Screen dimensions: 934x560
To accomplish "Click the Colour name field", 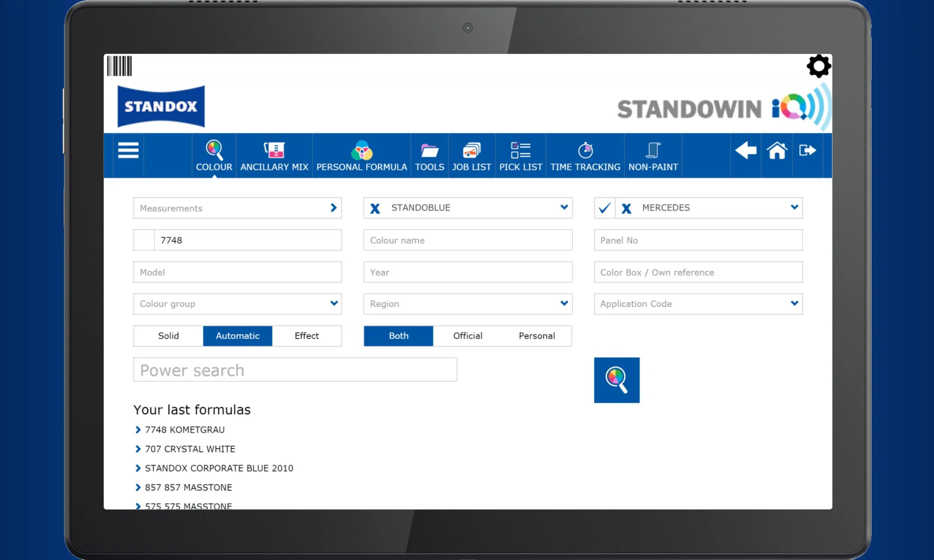I will click(468, 240).
